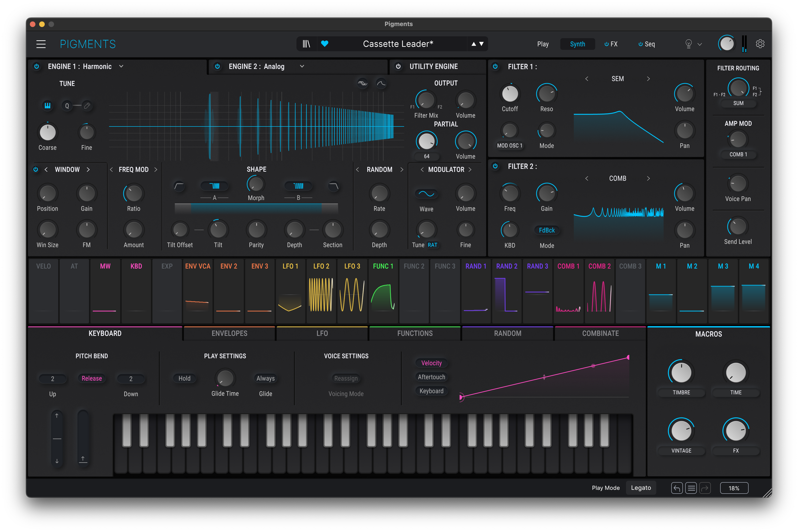
Task: Switch to the Envelopes tab
Action: pyautogui.click(x=230, y=333)
